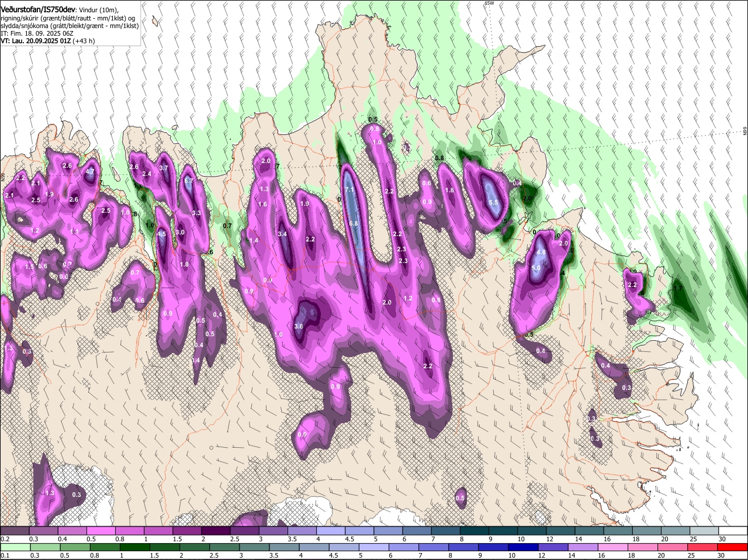Click the 3.7 value on the map
This screenshot has height=560, width=748.
click(x=164, y=168)
